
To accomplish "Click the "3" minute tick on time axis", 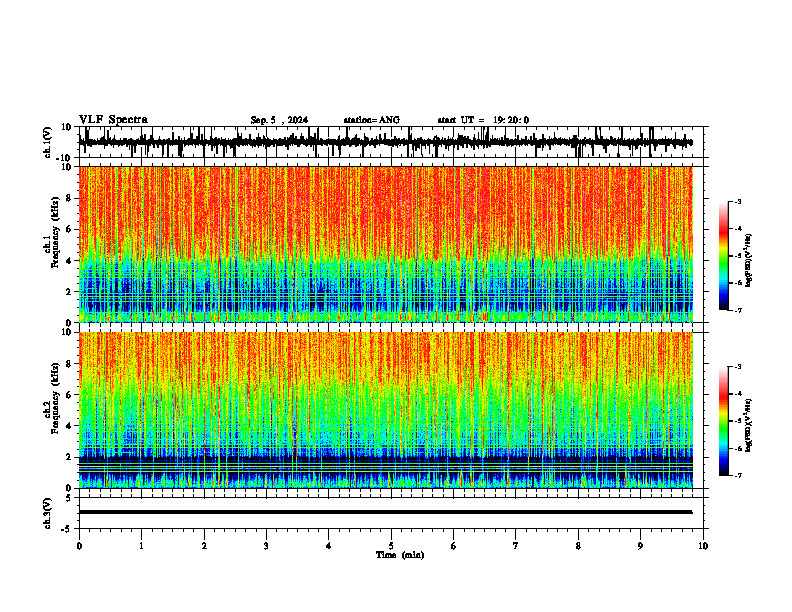I will pos(266,546).
